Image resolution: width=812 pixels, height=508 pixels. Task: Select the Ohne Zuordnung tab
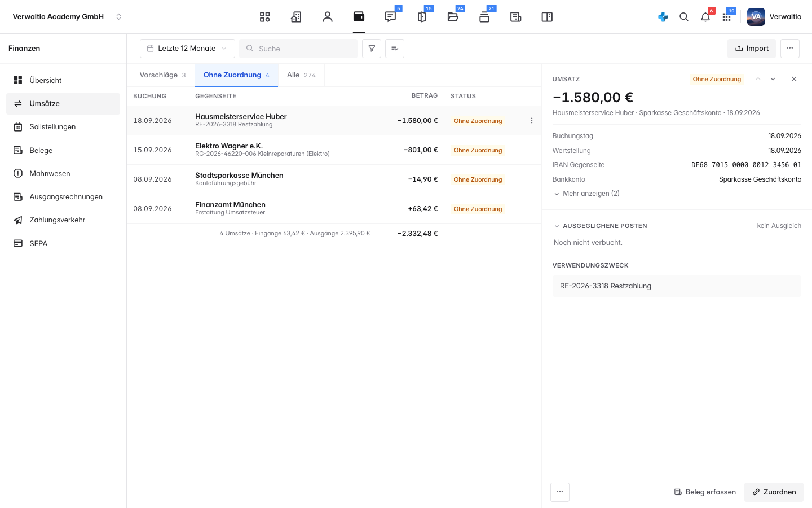[236, 75]
